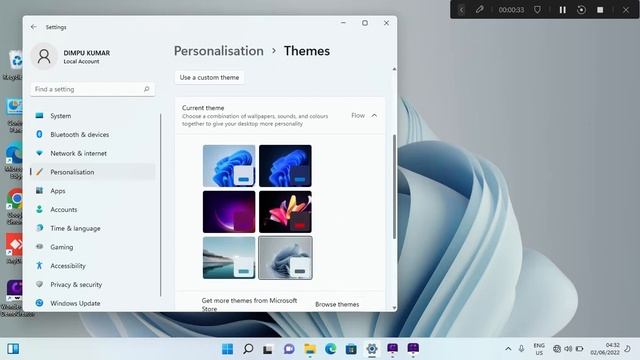This screenshot has width=640, height=360.
Task: Open Bluetooth & devices settings
Action: [93, 135]
